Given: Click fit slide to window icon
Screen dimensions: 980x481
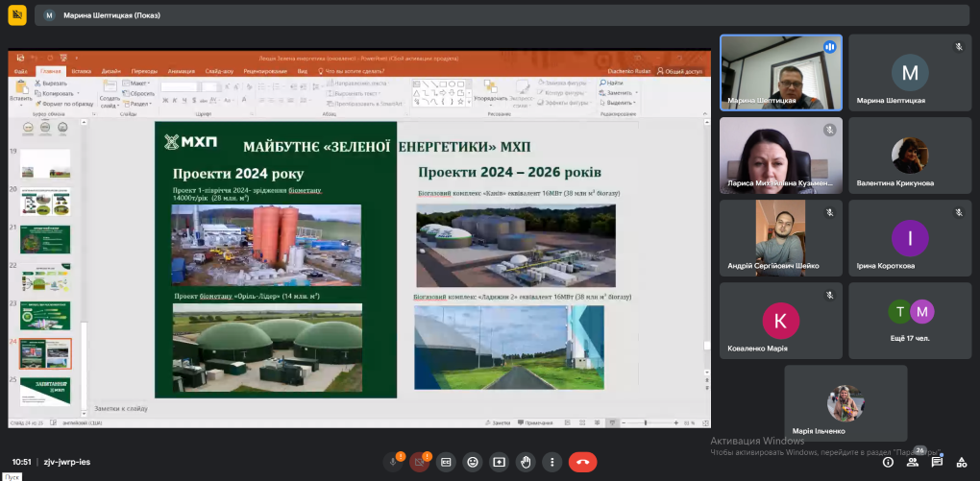Looking at the screenshot, I should point(703,422).
